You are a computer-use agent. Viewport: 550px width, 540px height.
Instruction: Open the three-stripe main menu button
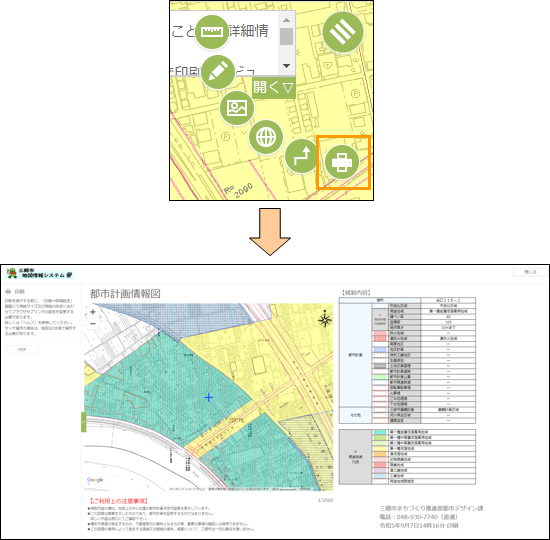(343, 32)
